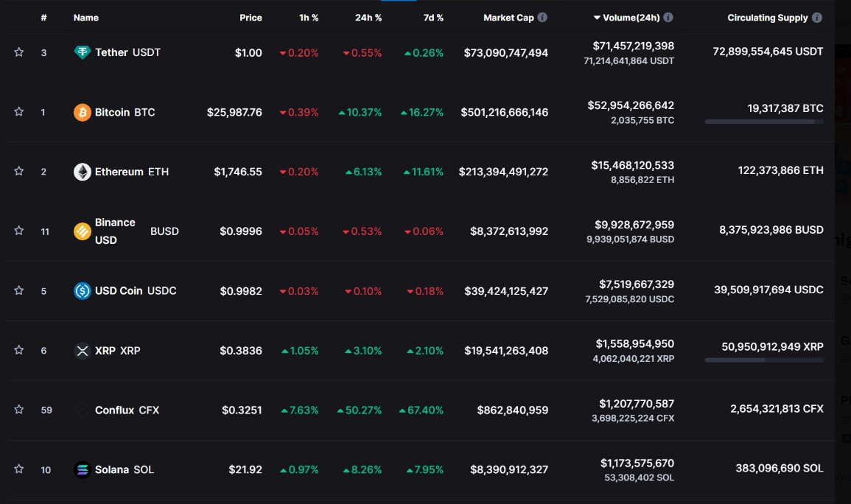This screenshot has height=504, width=851.
Task: Sort by Volume(24h) descending arrow
Action: point(597,18)
